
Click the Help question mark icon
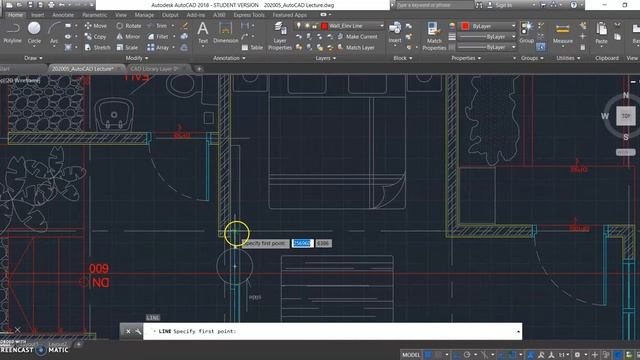coord(573,5)
